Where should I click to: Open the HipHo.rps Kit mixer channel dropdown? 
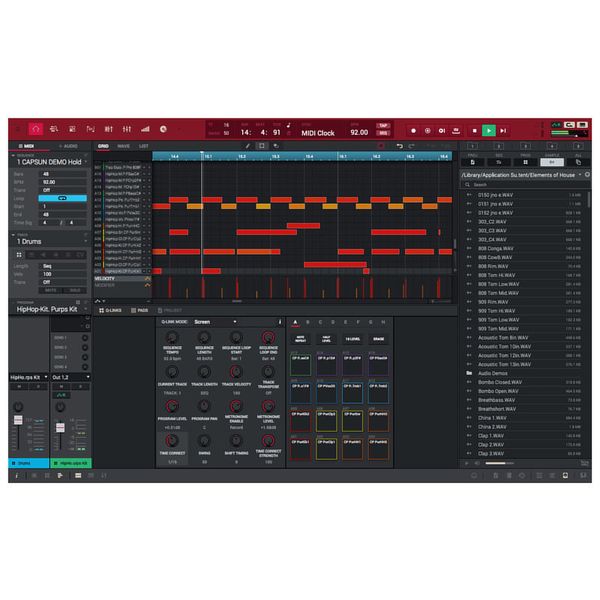point(29,377)
